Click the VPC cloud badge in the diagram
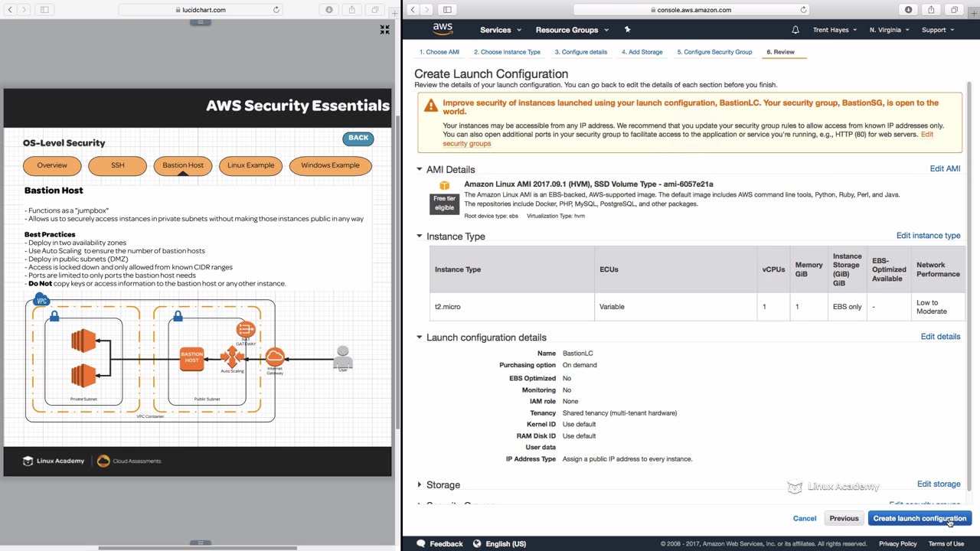The height and width of the screenshot is (551, 980). click(x=42, y=301)
